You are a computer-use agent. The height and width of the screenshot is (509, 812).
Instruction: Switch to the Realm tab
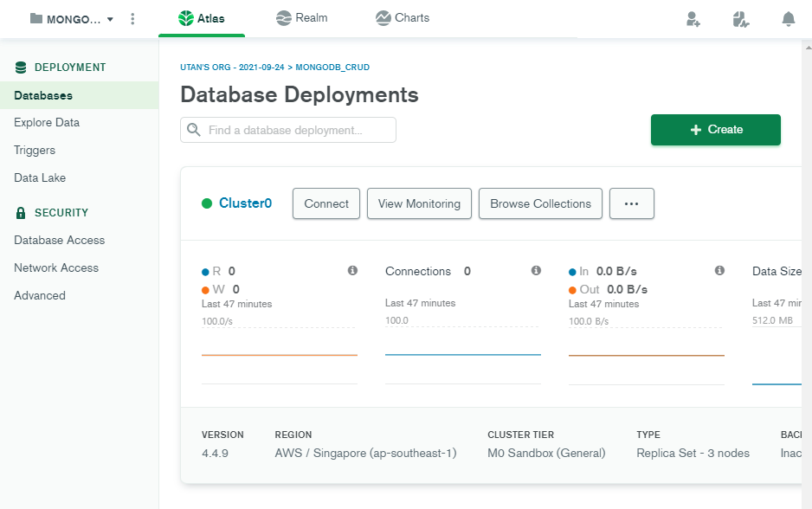point(302,18)
